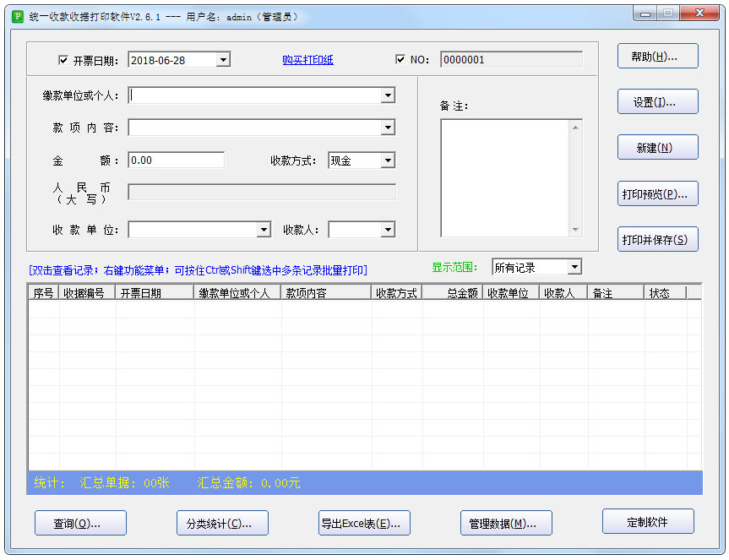Image resolution: width=729 pixels, height=560 pixels.
Task: Click the 查询(Q)... button
Action: point(80,524)
